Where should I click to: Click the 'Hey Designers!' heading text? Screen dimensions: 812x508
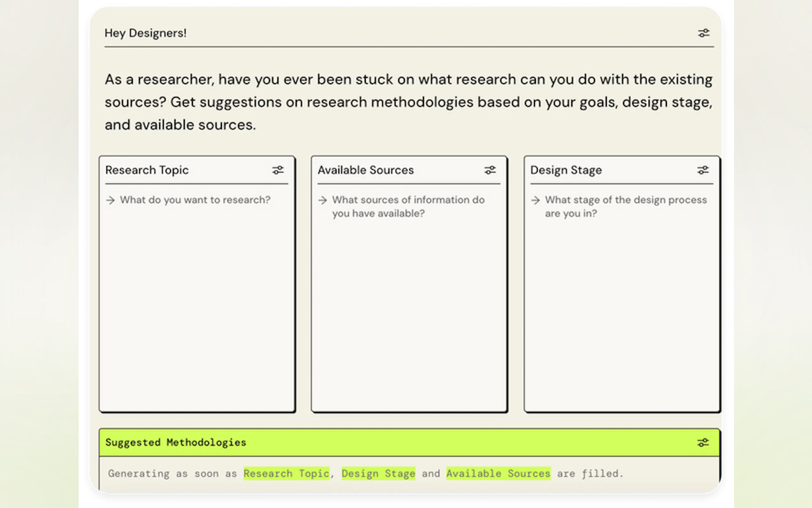coord(145,33)
